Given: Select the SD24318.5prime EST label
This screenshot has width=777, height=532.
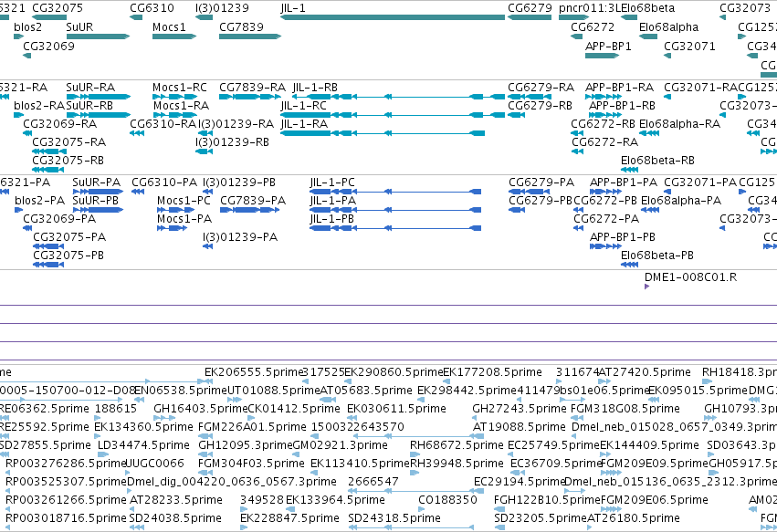Looking at the screenshot, I should [394, 518].
